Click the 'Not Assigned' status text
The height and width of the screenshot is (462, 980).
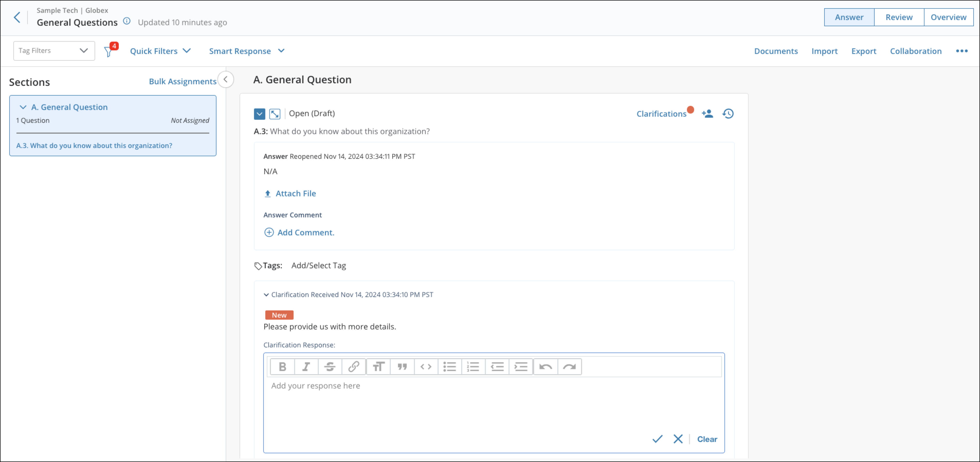190,120
